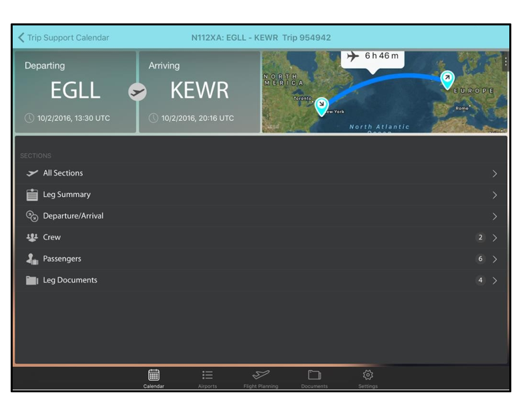Tap the destination pin near New York

pyautogui.click(x=322, y=106)
